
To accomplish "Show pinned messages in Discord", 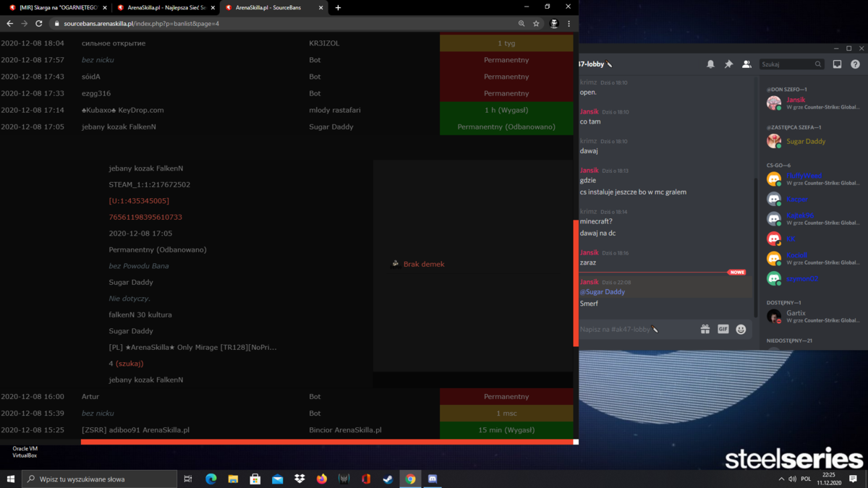I will click(x=728, y=64).
